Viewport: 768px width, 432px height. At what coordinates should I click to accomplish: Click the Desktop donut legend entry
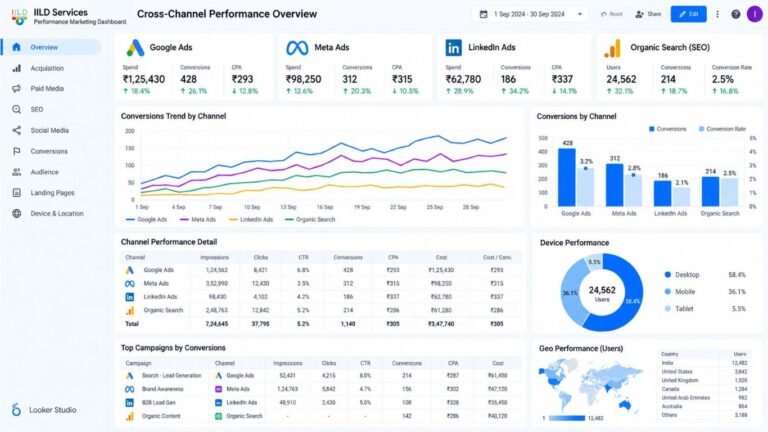coord(705,275)
